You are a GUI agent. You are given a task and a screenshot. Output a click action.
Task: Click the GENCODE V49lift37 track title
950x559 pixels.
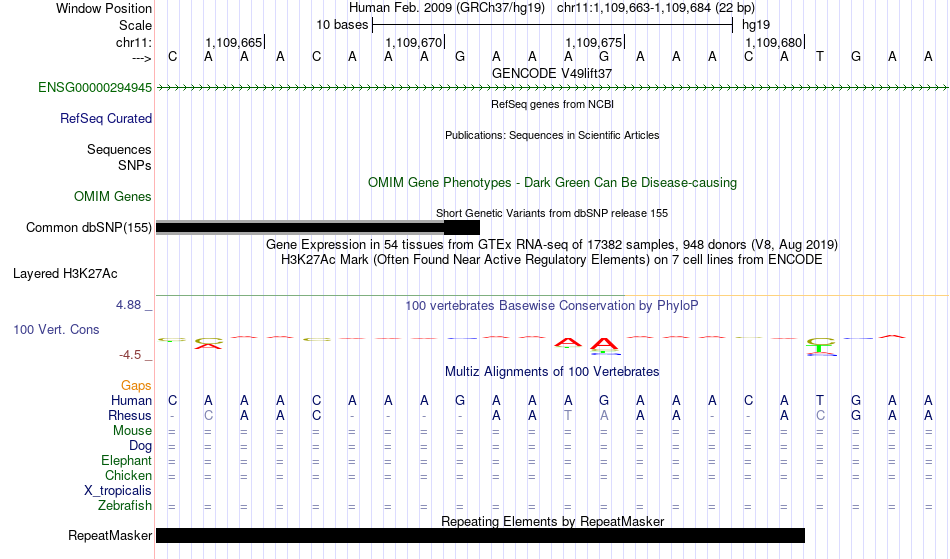552,73
